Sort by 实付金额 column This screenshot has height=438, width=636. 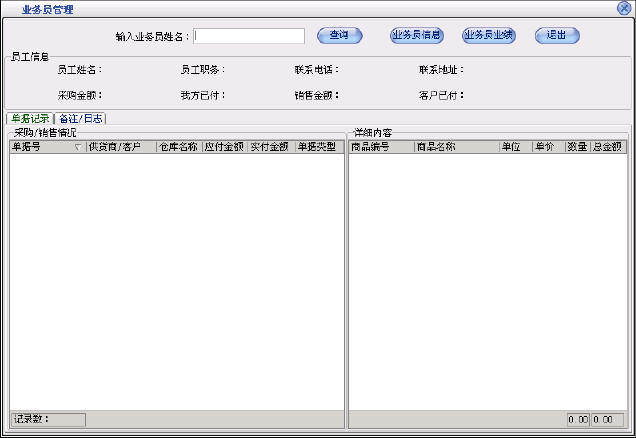270,147
